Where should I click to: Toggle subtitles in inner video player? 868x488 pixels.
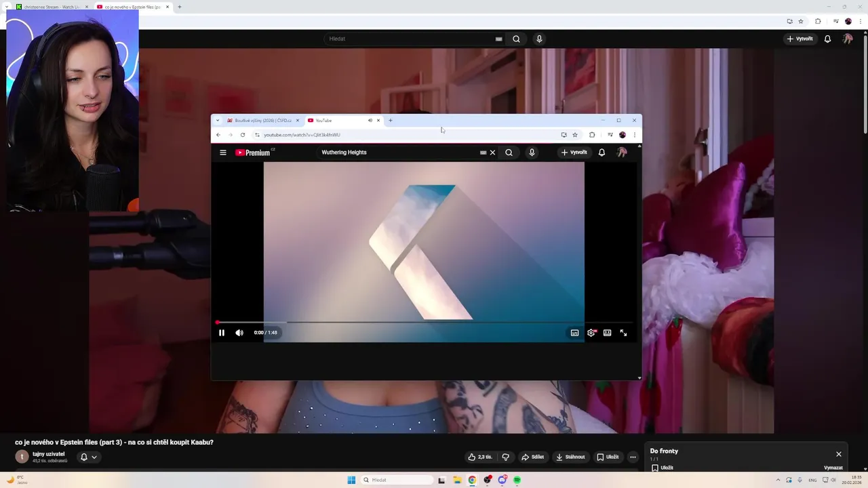(574, 333)
